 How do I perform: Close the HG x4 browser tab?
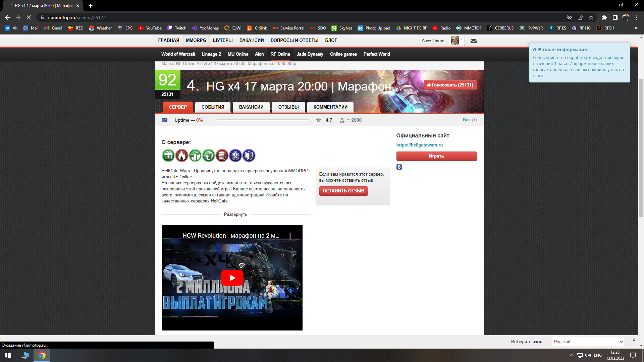click(x=78, y=6)
